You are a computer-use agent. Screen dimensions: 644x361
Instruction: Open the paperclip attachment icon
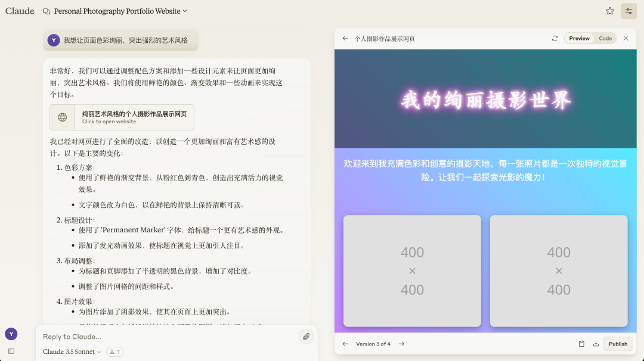[306, 337]
